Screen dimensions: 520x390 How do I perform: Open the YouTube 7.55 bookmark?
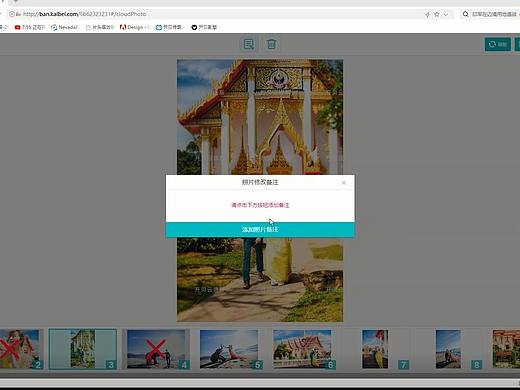pyautogui.click(x=30, y=27)
